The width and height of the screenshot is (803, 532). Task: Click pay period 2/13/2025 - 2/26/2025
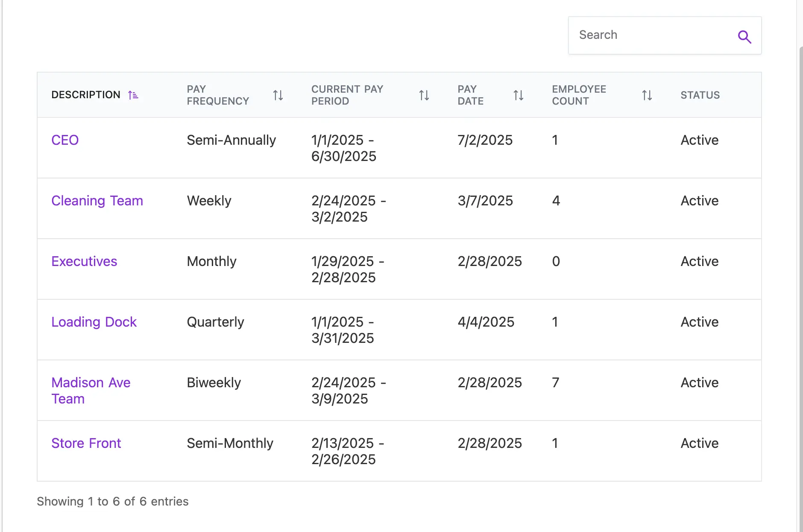click(348, 451)
